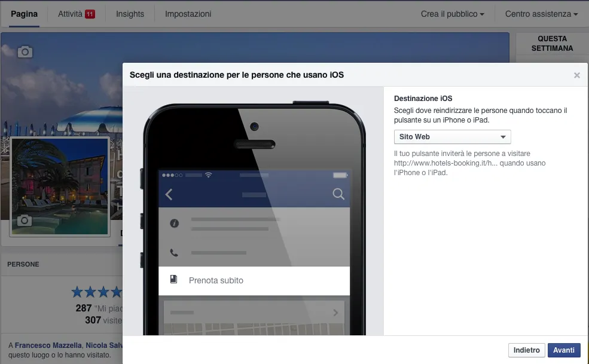Image resolution: width=589 pixels, height=364 pixels.
Task: Click the PERSONE section header
Action: coord(23,264)
